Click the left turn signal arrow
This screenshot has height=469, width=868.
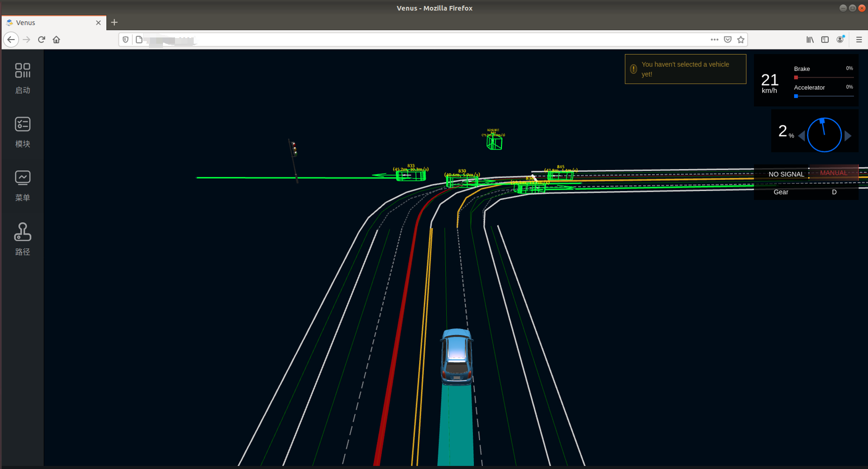point(801,136)
